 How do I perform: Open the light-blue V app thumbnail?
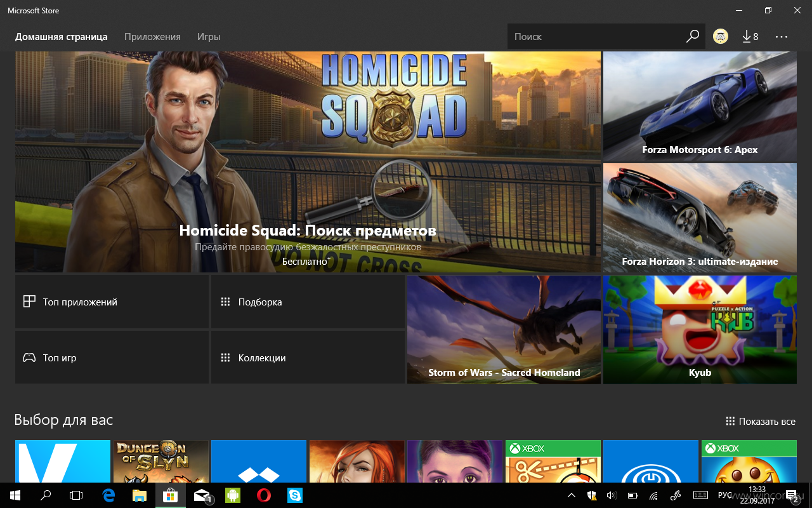[63, 461]
